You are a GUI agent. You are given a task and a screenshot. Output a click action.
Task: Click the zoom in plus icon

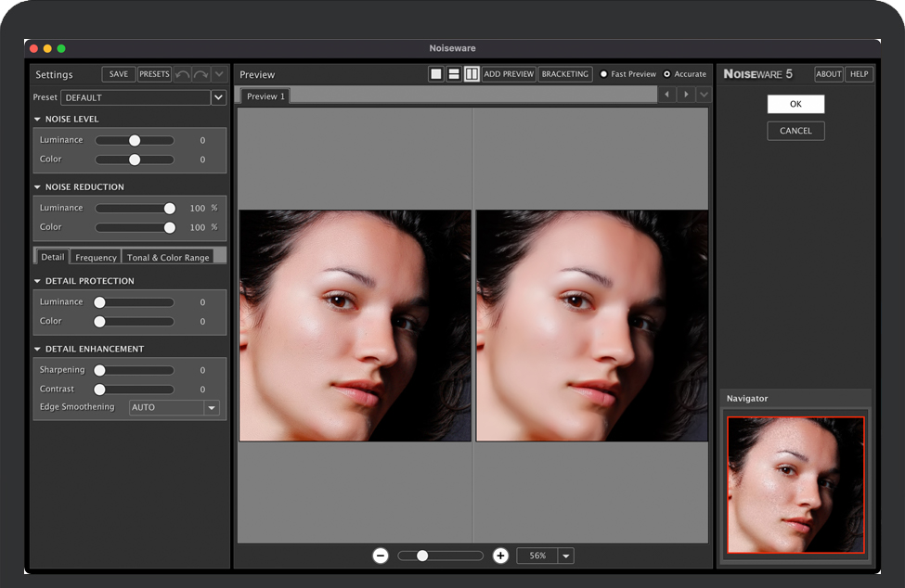[500, 556]
